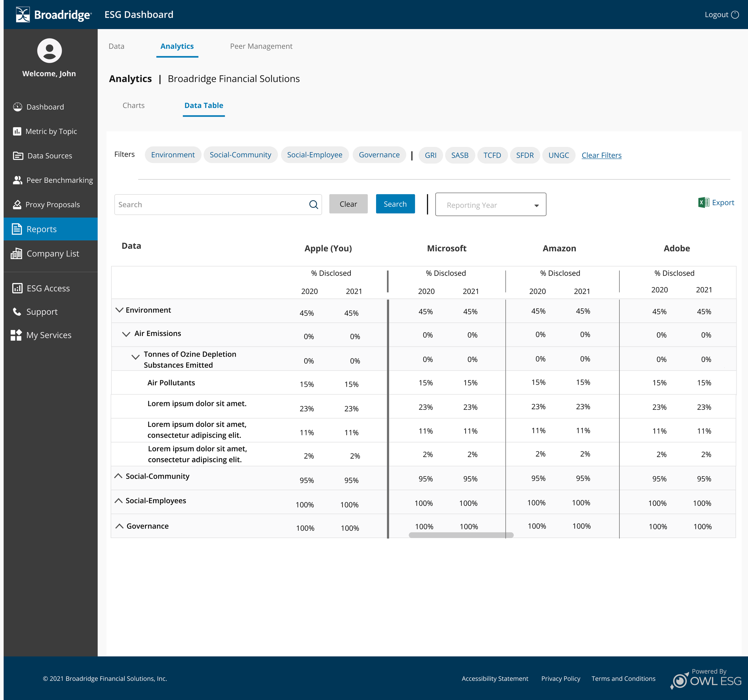
Task: Click the blue Search button
Action: [395, 204]
